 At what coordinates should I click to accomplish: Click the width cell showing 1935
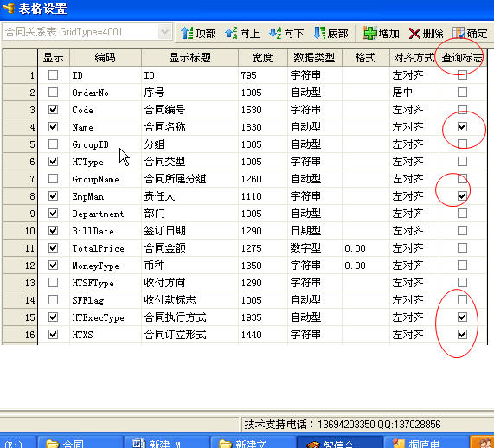(263, 317)
